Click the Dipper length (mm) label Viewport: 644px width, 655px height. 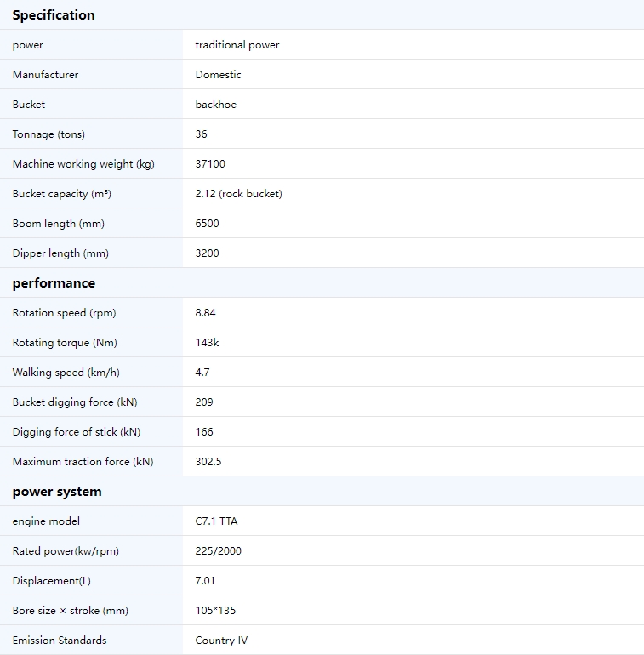click(x=60, y=253)
